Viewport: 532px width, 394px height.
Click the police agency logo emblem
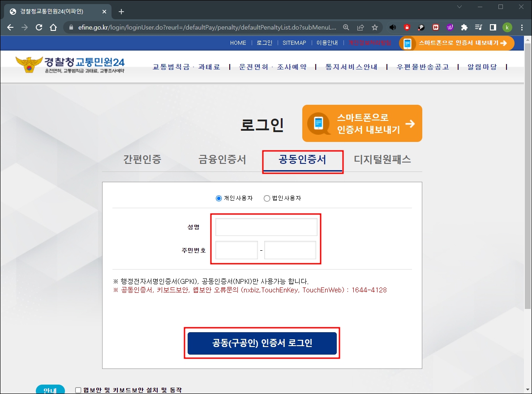click(28, 64)
